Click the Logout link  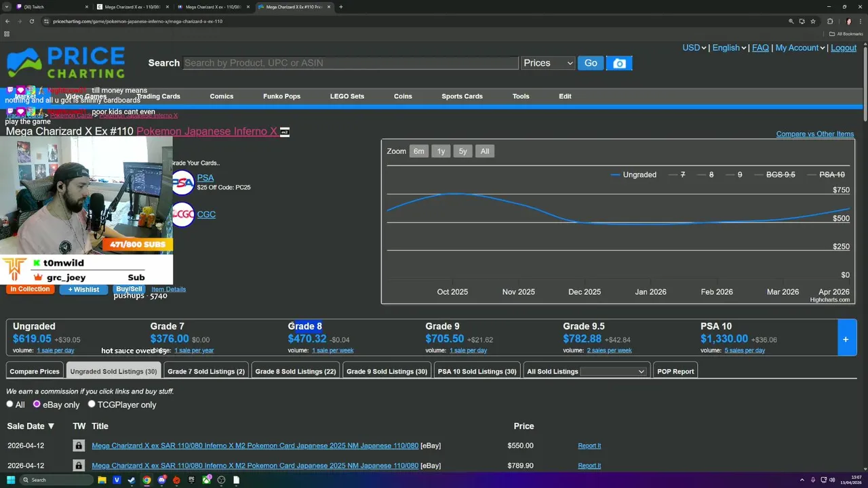(x=844, y=47)
